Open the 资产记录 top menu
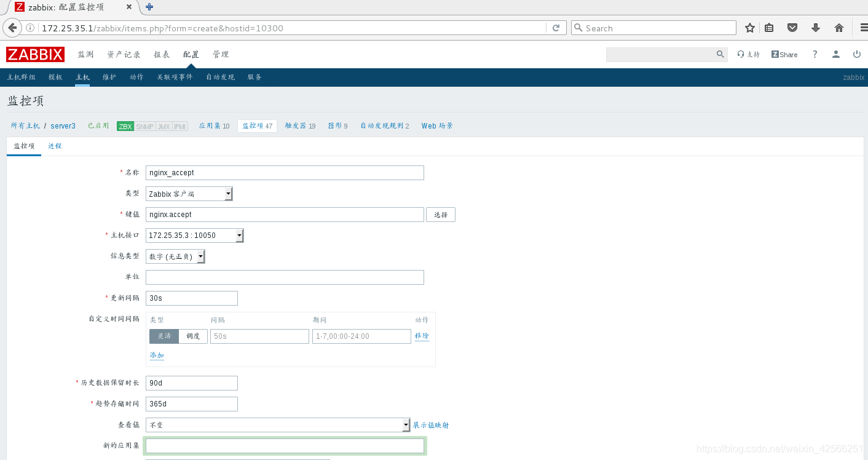 click(x=124, y=54)
